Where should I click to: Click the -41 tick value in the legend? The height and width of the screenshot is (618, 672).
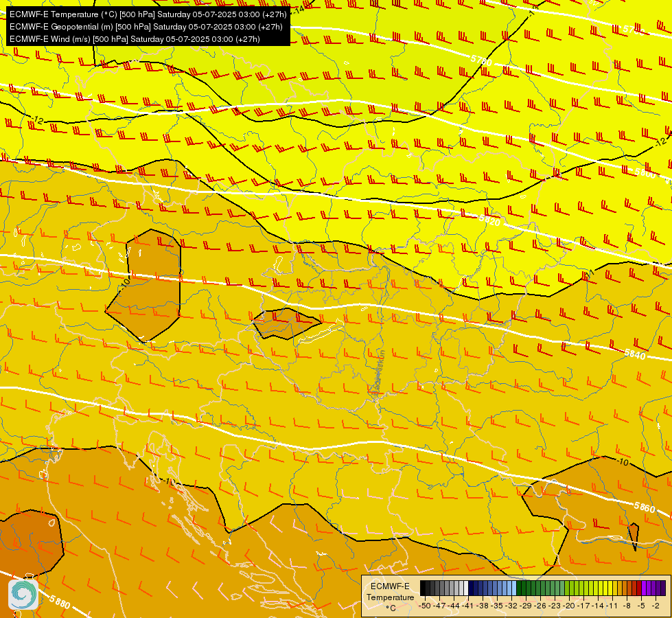[x=467, y=606]
